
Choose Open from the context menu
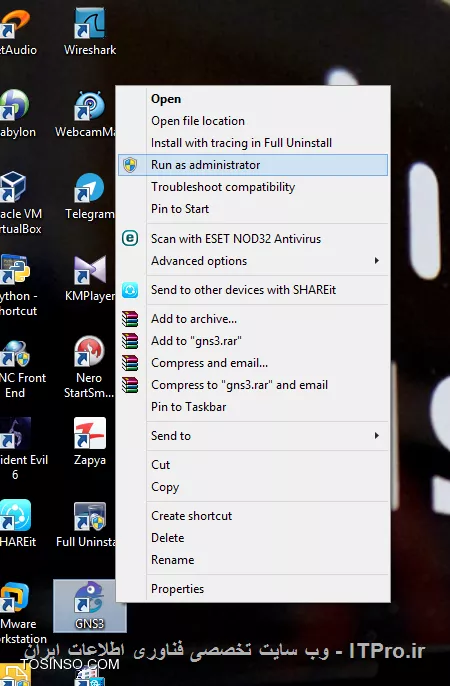pyautogui.click(x=253, y=99)
